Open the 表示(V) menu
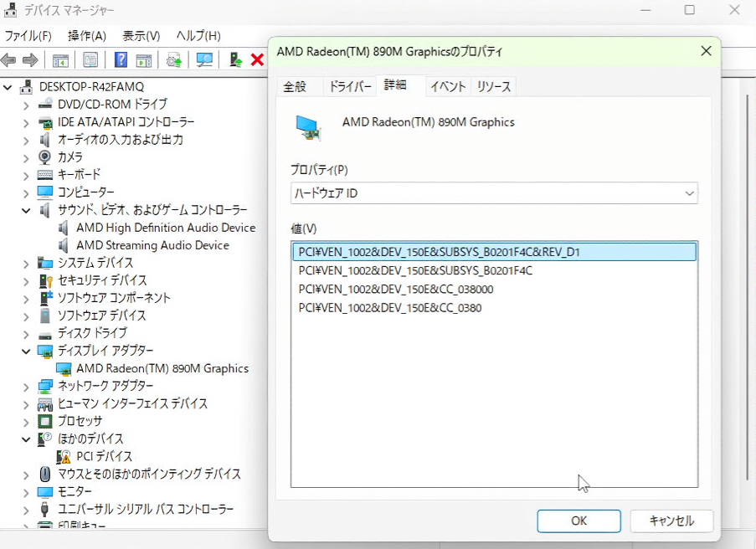The height and width of the screenshot is (549, 756). click(x=141, y=36)
